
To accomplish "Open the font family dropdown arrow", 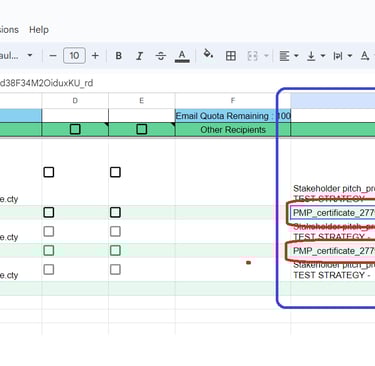I will (x=30, y=55).
